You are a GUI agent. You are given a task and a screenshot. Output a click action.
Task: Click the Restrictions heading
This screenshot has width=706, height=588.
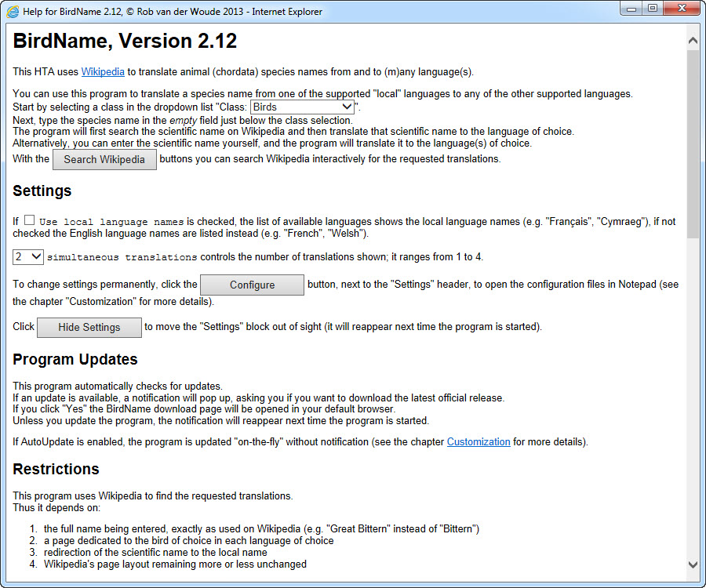tap(56, 470)
